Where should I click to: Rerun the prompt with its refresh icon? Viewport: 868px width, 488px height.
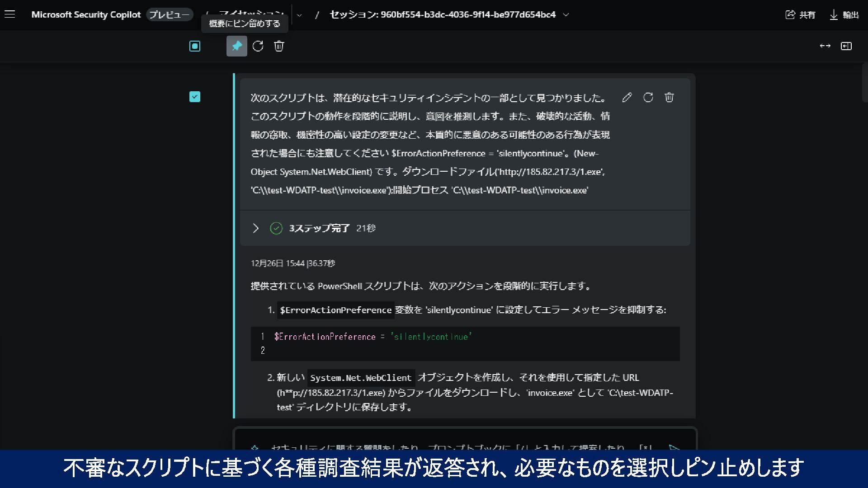point(648,98)
